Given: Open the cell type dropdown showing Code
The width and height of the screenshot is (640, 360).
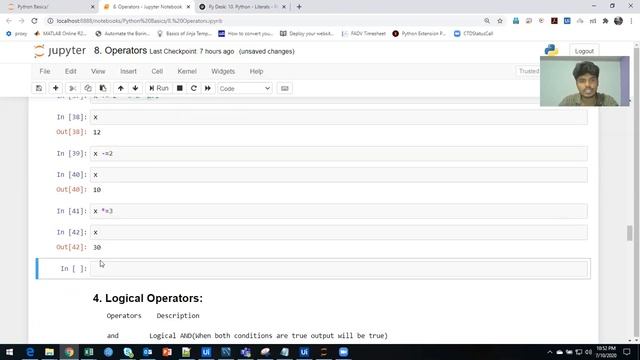Looking at the screenshot, I should coord(244,88).
